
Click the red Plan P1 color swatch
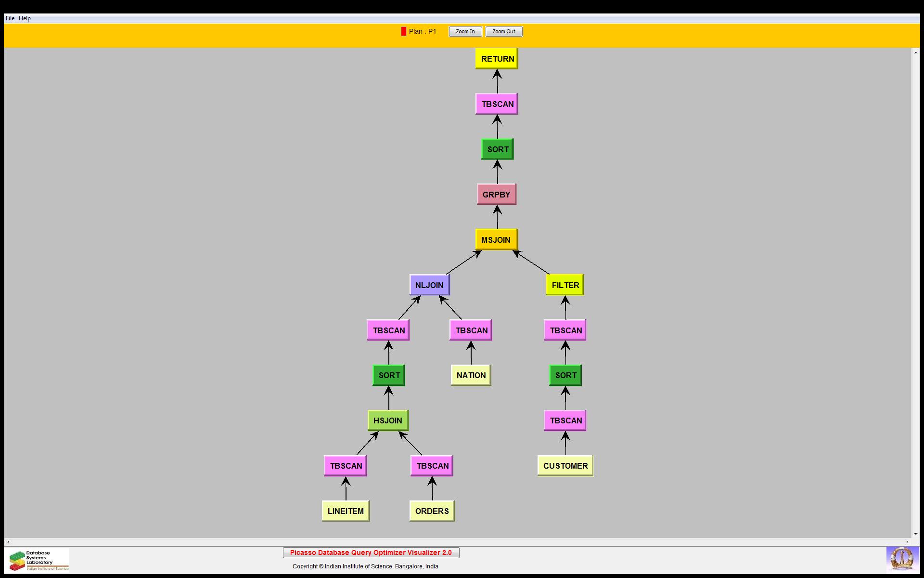[403, 31]
